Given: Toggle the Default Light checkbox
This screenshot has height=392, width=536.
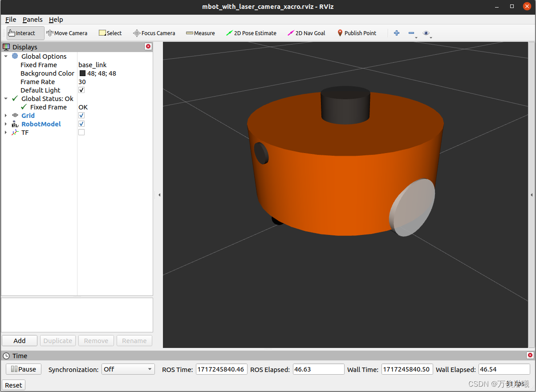Looking at the screenshot, I should pos(81,90).
